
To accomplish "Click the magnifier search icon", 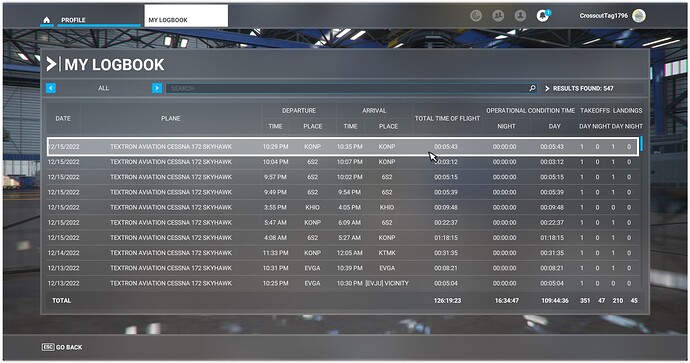I will tap(532, 88).
